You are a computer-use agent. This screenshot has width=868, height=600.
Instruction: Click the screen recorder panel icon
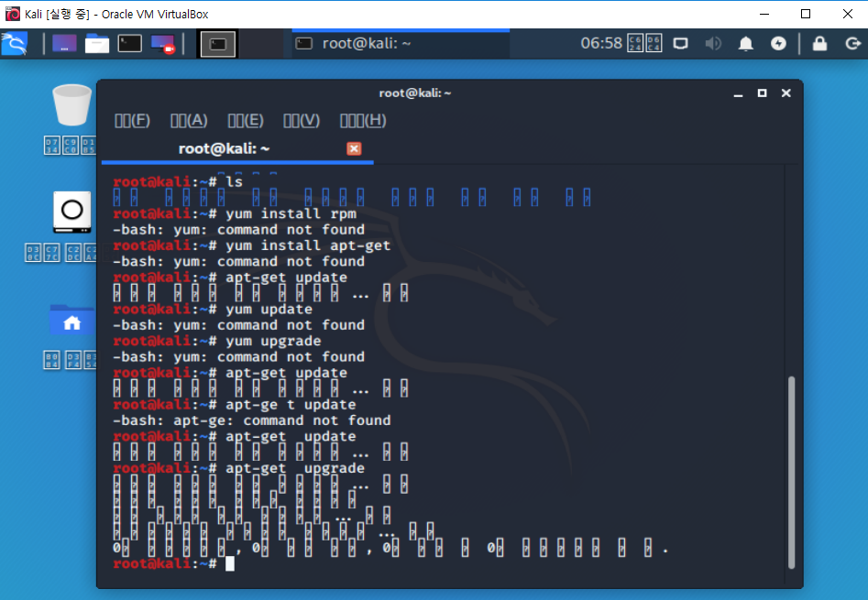(163, 43)
